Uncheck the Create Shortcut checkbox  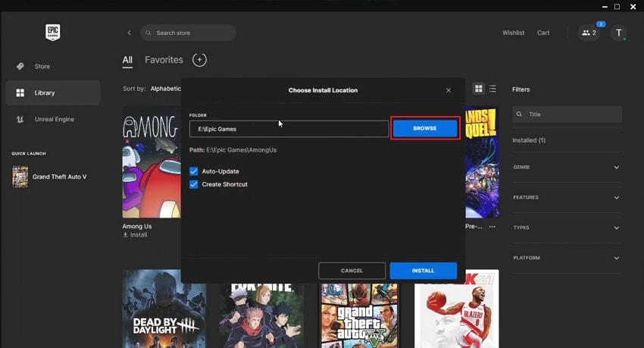point(194,184)
